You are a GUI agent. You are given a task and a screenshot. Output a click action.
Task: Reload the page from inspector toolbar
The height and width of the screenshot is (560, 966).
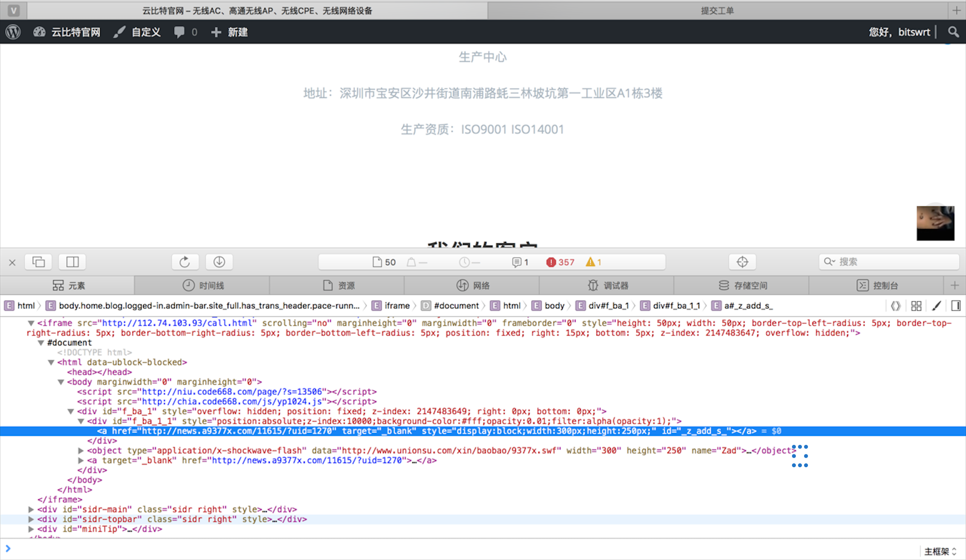pyautogui.click(x=185, y=262)
